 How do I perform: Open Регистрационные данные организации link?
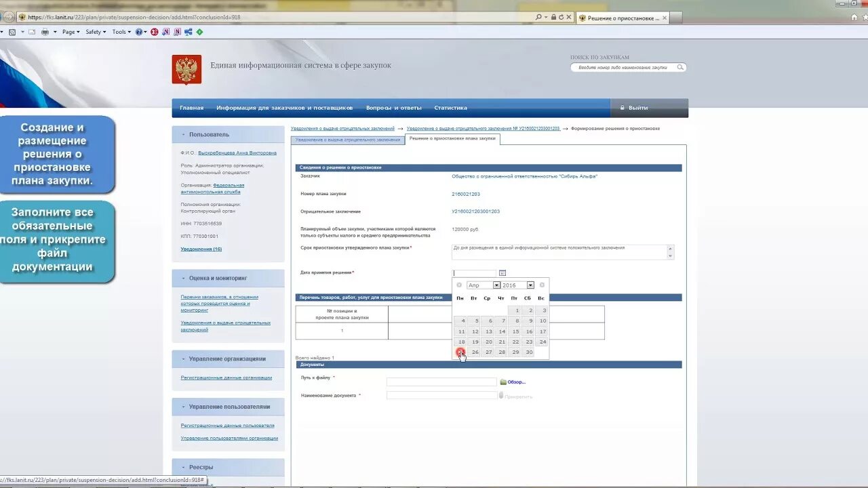[x=226, y=378]
